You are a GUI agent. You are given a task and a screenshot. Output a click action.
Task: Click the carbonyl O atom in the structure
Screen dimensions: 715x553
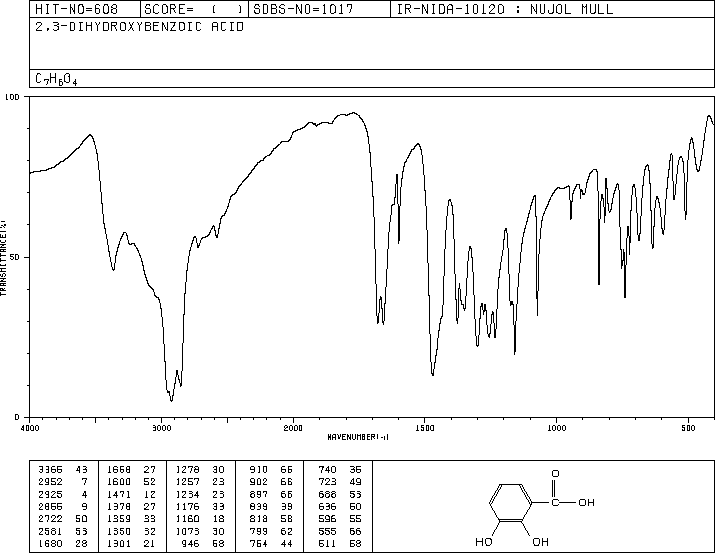555,474
